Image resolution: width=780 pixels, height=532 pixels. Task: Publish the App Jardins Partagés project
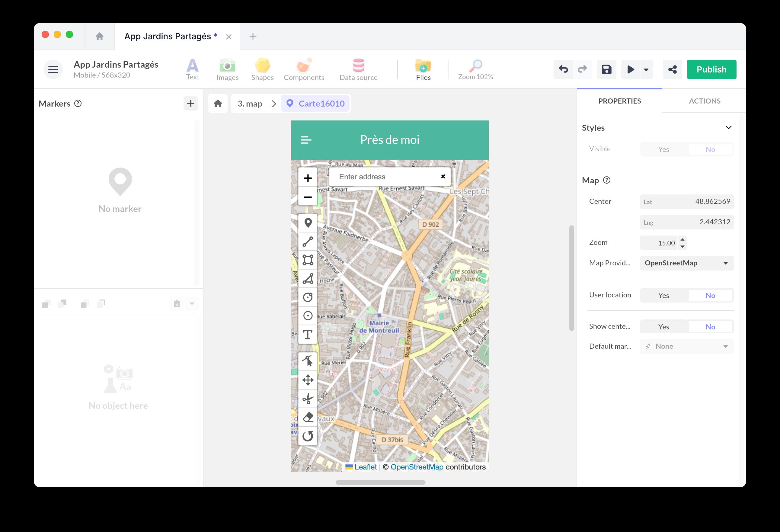pos(711,69)
